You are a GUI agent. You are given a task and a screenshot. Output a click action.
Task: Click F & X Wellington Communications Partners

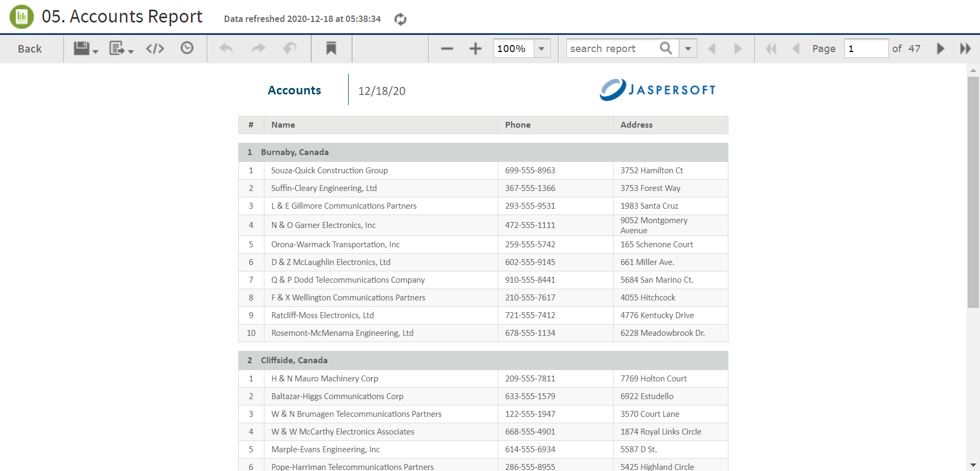(348, 298)
